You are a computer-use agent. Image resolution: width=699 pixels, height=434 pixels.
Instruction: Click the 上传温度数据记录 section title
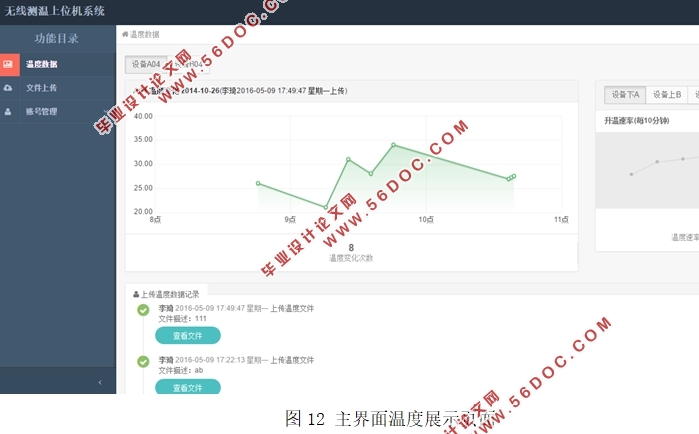click(170, 294)
